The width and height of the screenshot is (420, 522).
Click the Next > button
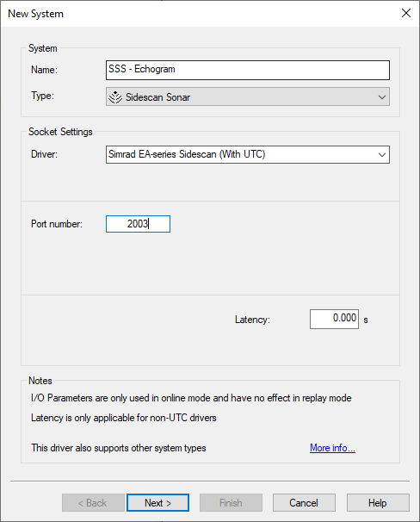(x=158, y=503)
